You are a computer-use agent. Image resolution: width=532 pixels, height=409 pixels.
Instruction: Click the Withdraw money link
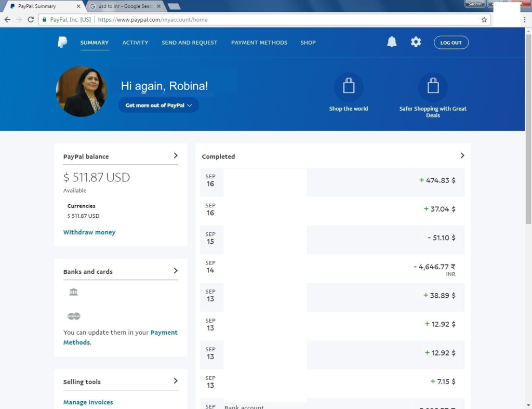[x=89, y=232]
